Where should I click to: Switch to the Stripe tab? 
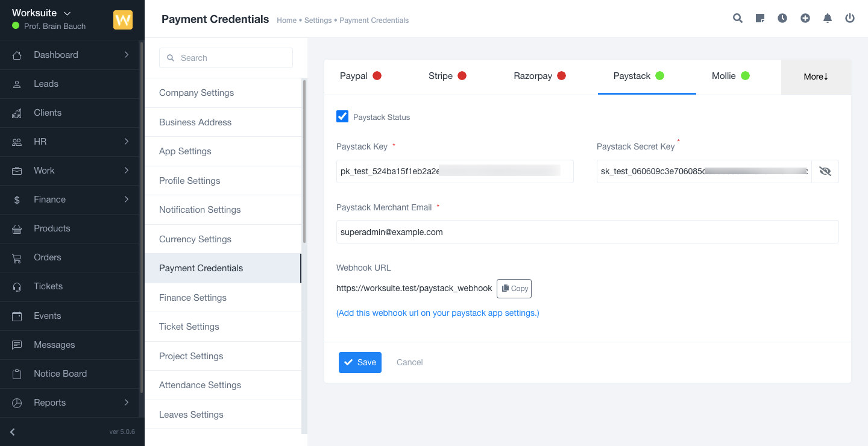pos(447,76)
